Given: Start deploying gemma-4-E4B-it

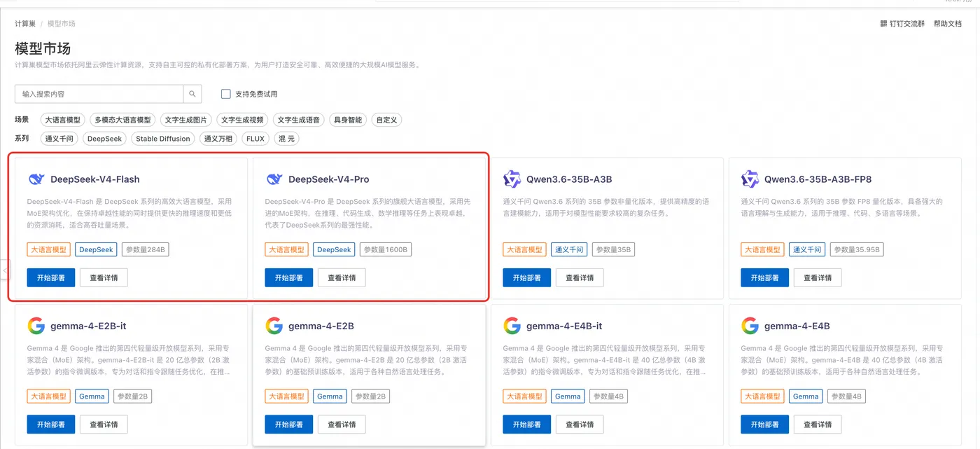Looking at the screenshot, I should coord(526,424).
